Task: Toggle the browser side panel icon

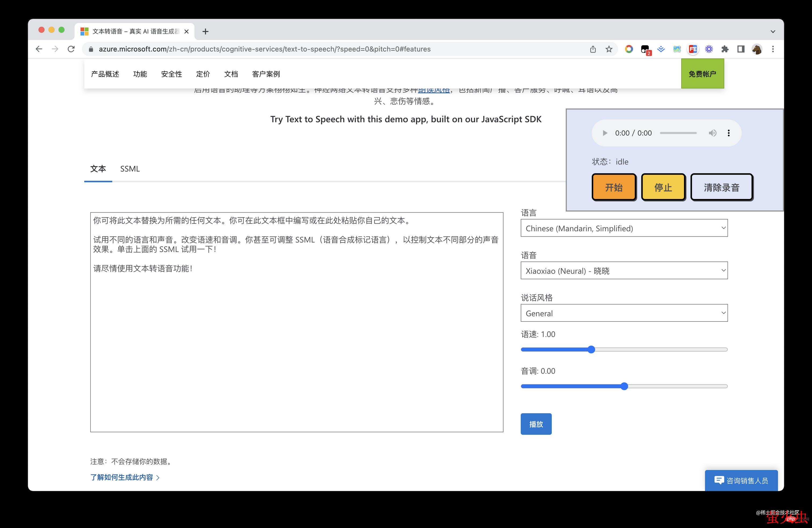Action: coord(741,49)
